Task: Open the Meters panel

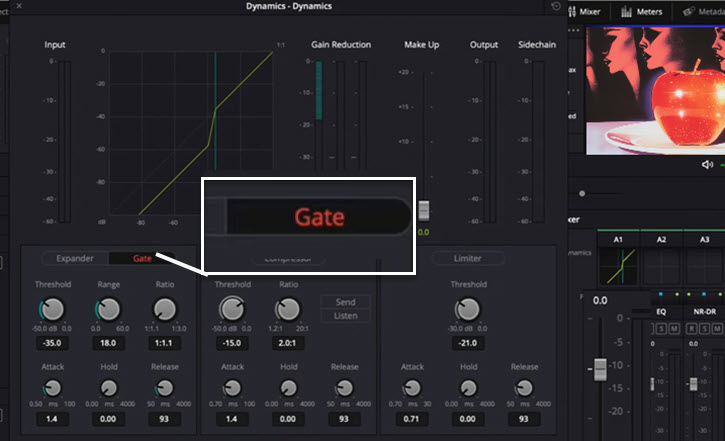Action: pyautogui.click(x=642, y=12)
